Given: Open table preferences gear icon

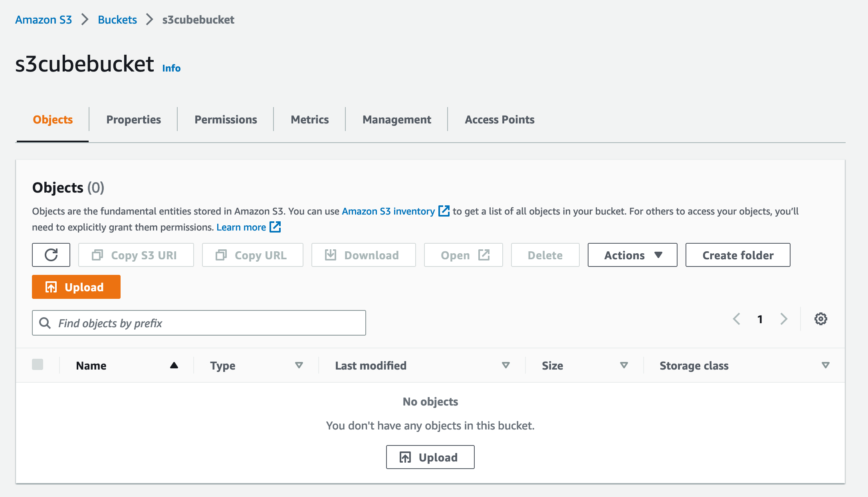Looking at the screenshot, I should click(820, 319).
